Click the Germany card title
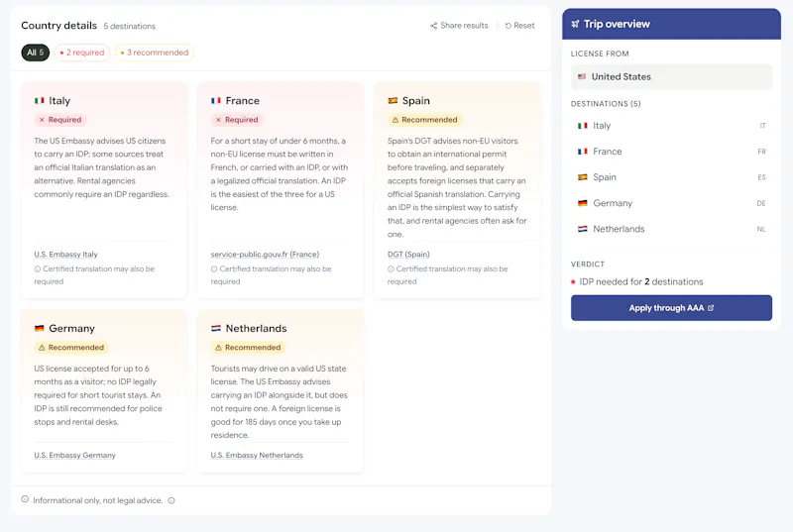The height and width of the screenshot is (532, 793). (x=71, y=329)
